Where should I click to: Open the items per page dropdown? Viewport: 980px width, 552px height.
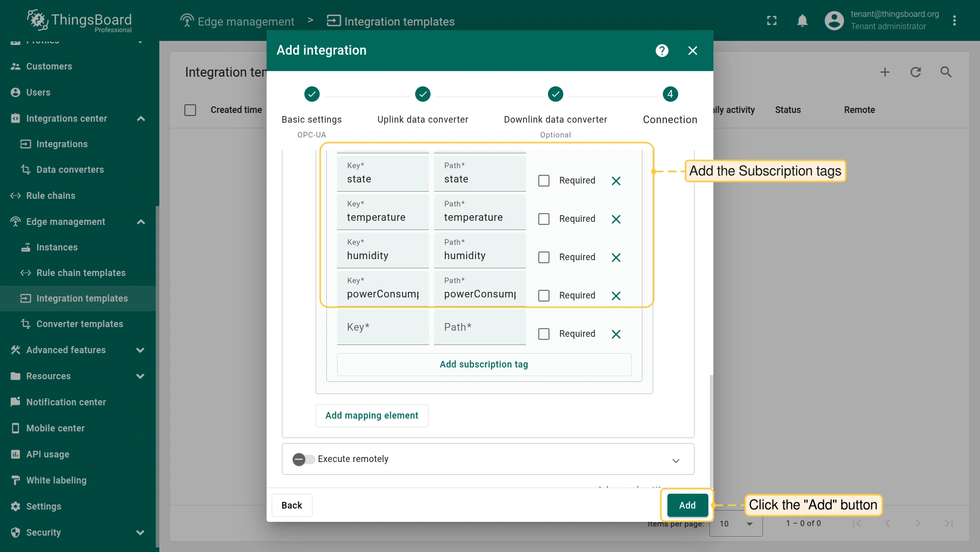[736, 524]
